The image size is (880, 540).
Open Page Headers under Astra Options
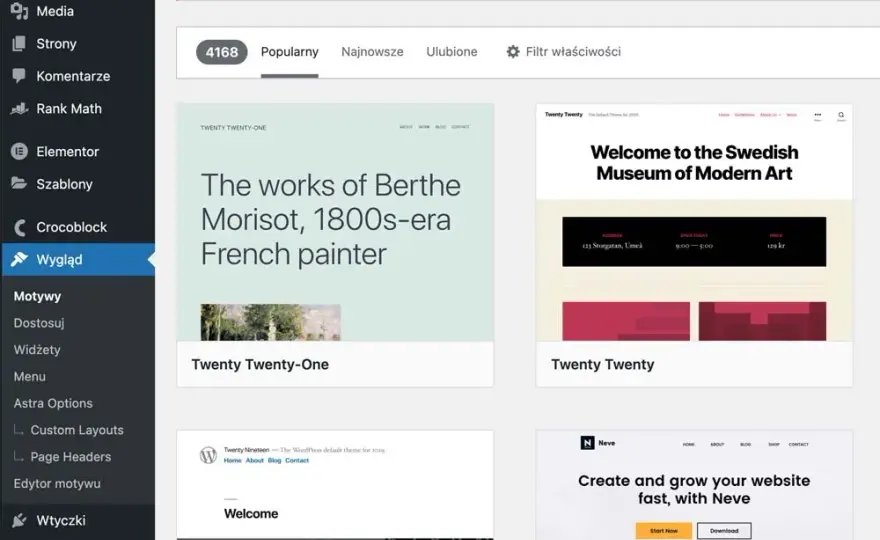[x=71, y=457]
